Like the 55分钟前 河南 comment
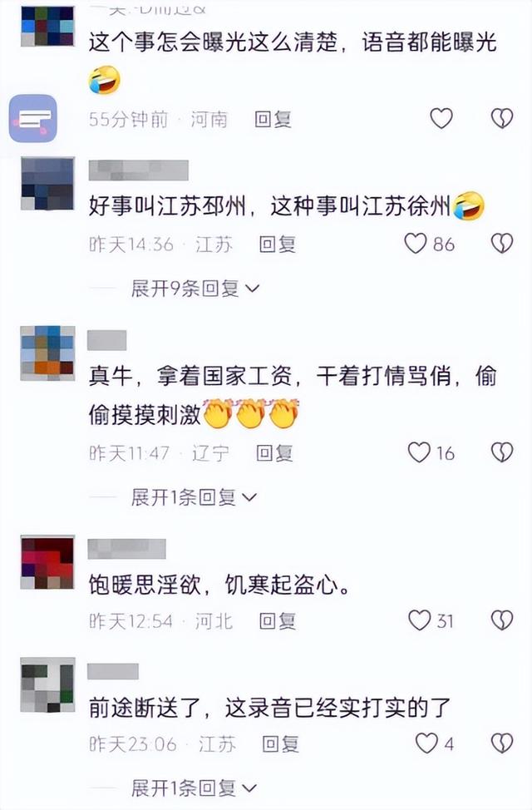The width and height of the screenshot is (532, 810). 441,118
